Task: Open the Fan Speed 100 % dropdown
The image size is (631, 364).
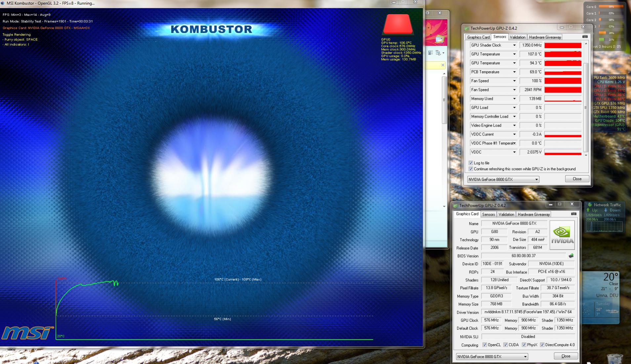Action: 514,81
